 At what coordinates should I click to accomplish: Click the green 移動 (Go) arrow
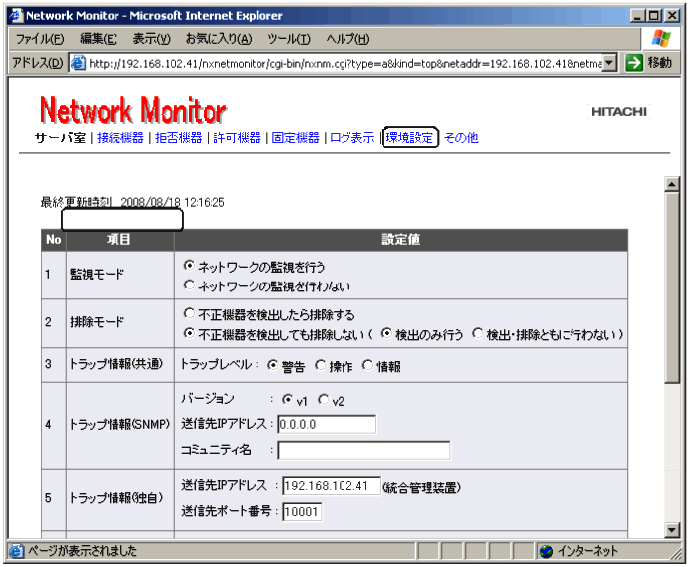(x=634, y=63)
